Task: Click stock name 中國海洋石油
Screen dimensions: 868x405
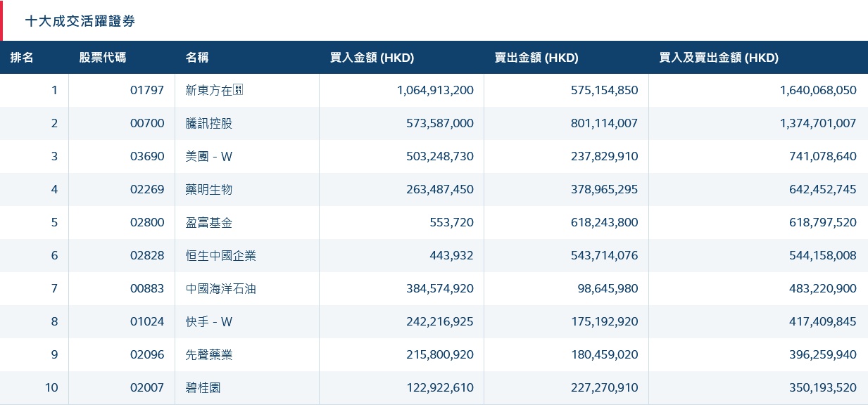Action: (x=221, y=288)
